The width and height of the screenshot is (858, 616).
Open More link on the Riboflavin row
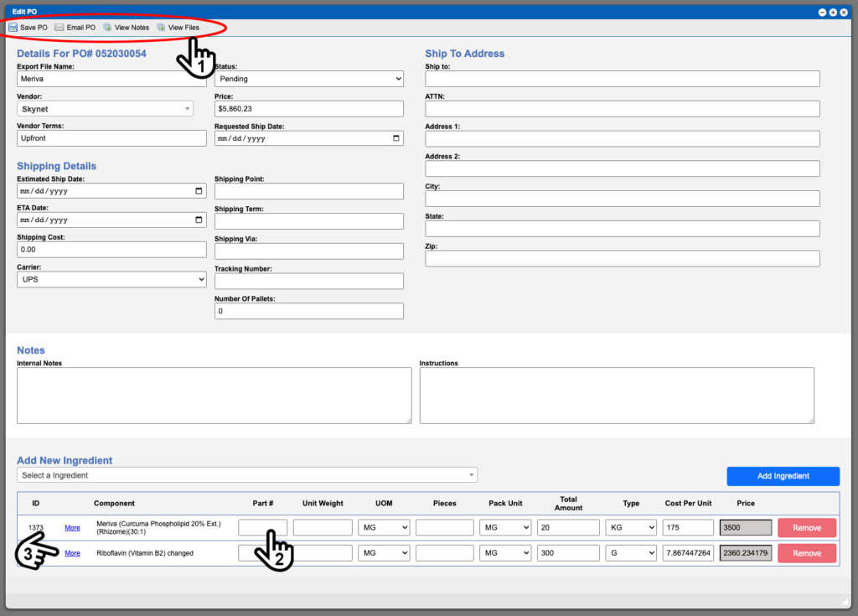72,553
